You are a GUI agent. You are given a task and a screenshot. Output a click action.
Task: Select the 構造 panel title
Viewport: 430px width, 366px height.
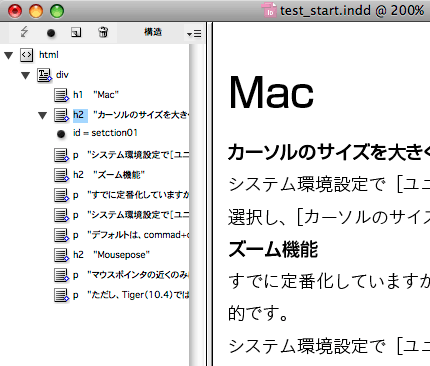click(153, 32)
